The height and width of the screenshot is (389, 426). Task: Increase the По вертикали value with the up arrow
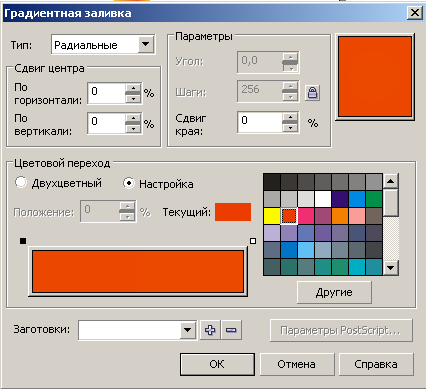(133, 118)
